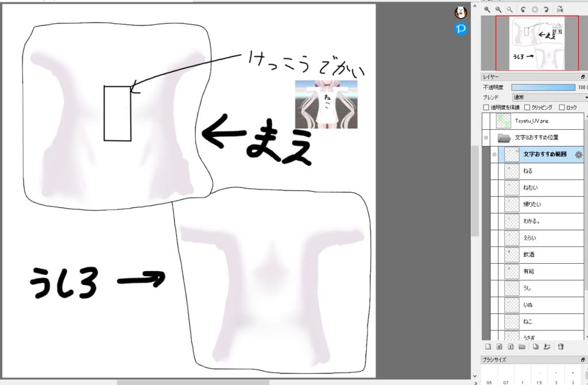Adjust the 不透明度 opacity slider

tap(543, 87)
